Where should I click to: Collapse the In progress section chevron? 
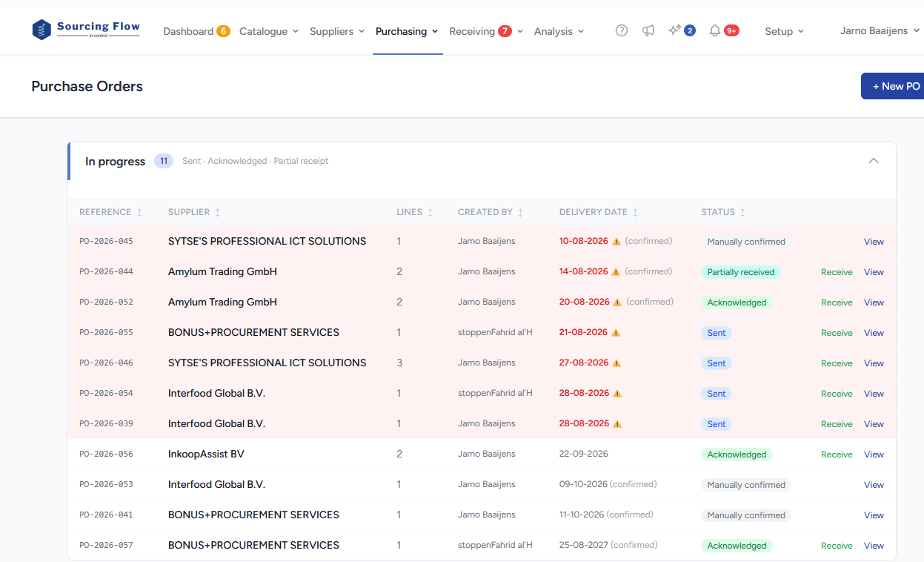point(874,161)
